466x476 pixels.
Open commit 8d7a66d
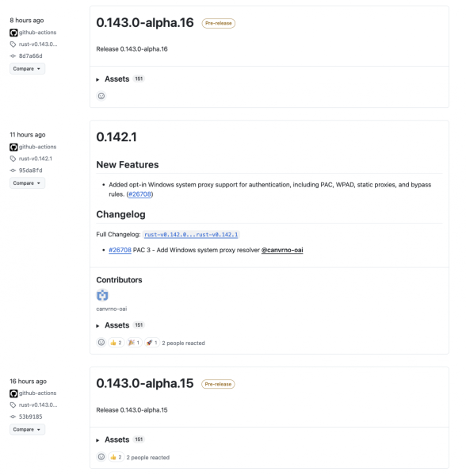(x=31, y=56)
